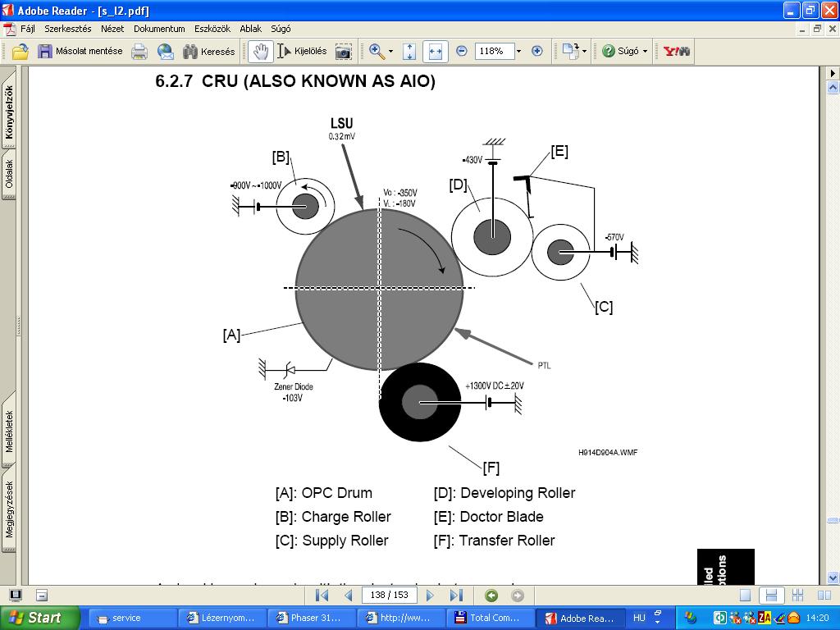840x630 pixels.
Task: Switch to the service taskbar window
Action: (132, 618)
